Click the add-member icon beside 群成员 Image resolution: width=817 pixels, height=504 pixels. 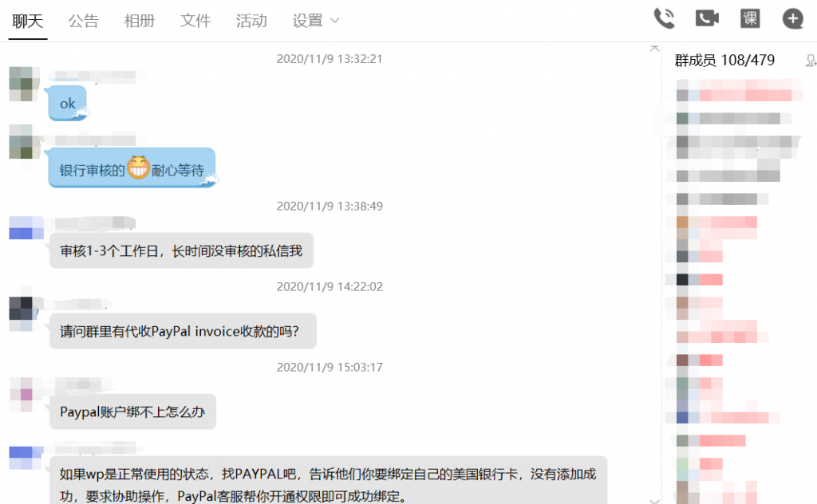pos(811,61)
